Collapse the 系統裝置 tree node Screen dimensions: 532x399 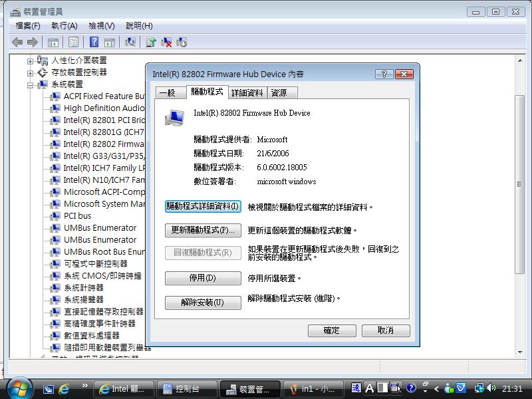pyautogui.click(x=30, y=85)
